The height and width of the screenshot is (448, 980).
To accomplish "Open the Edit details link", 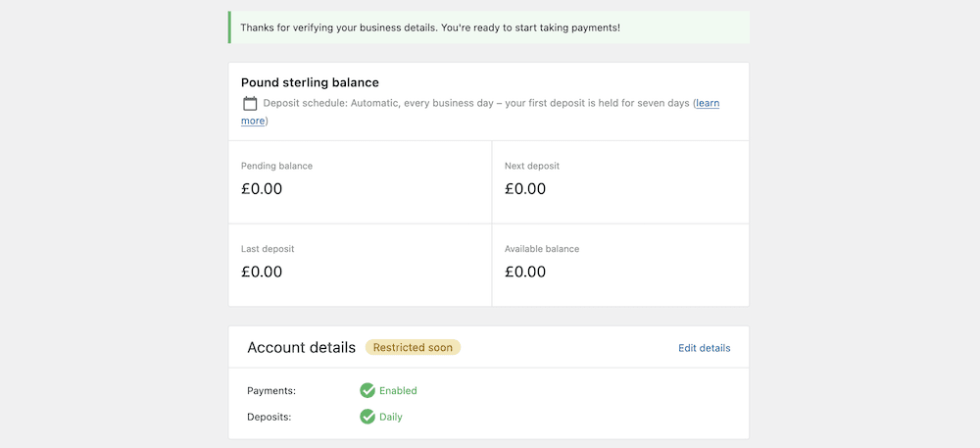I will click(x=704, y=348).
